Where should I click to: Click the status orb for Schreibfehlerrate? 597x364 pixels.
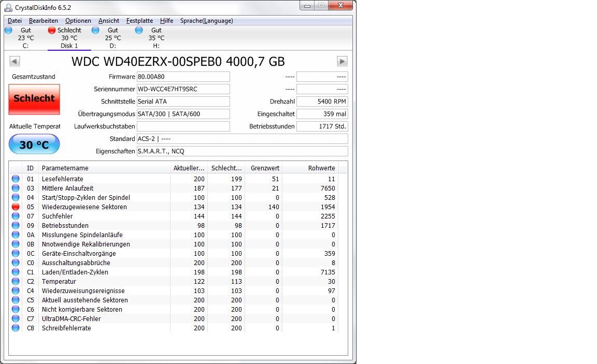(x=16, y=328)
